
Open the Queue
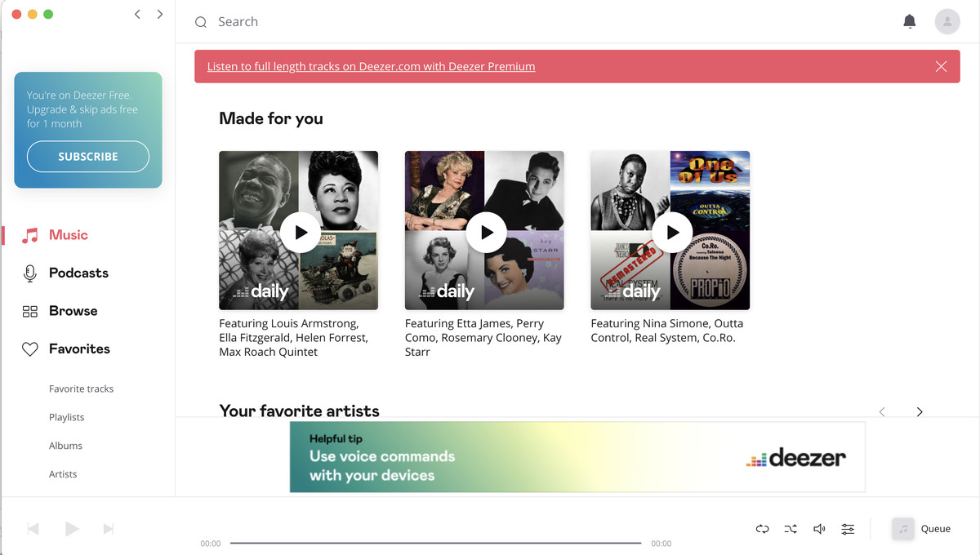(936, 529)
